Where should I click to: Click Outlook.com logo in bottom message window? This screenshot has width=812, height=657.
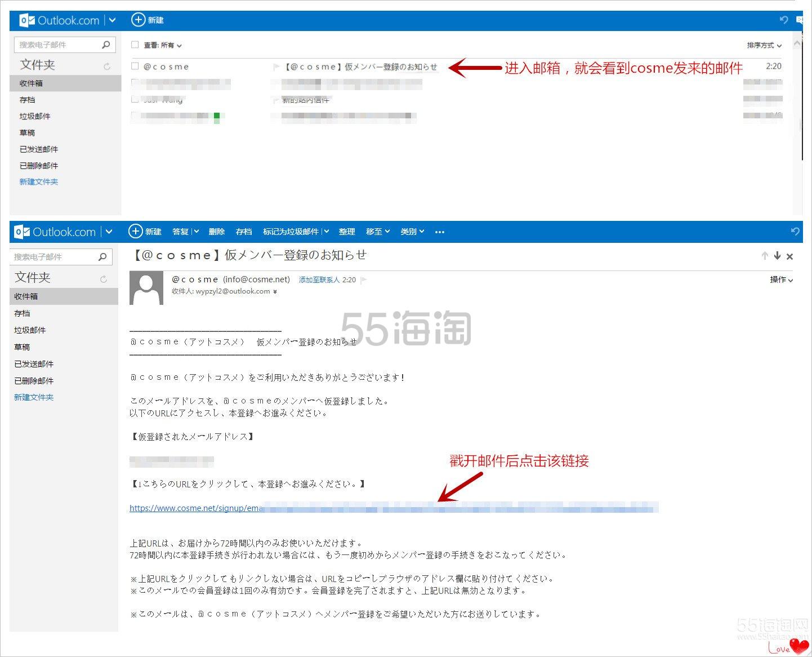pos(55,232)
